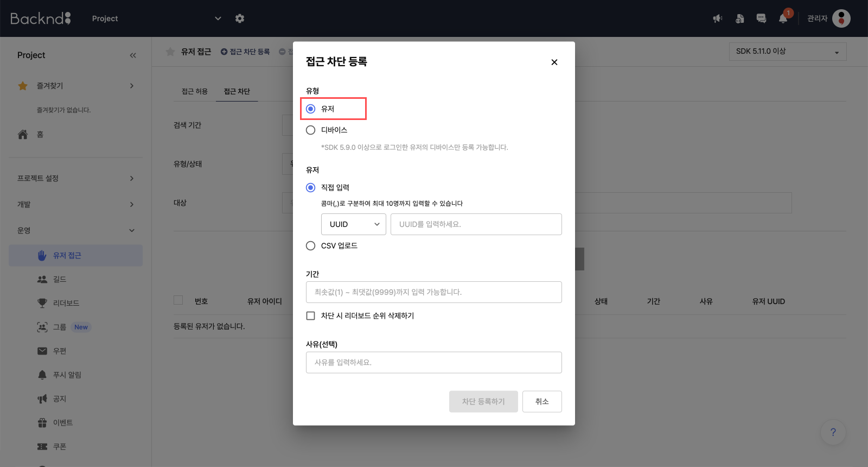
Task: Close the 접근 차단 등록 dialog
Action: click(x=554, y=62)
